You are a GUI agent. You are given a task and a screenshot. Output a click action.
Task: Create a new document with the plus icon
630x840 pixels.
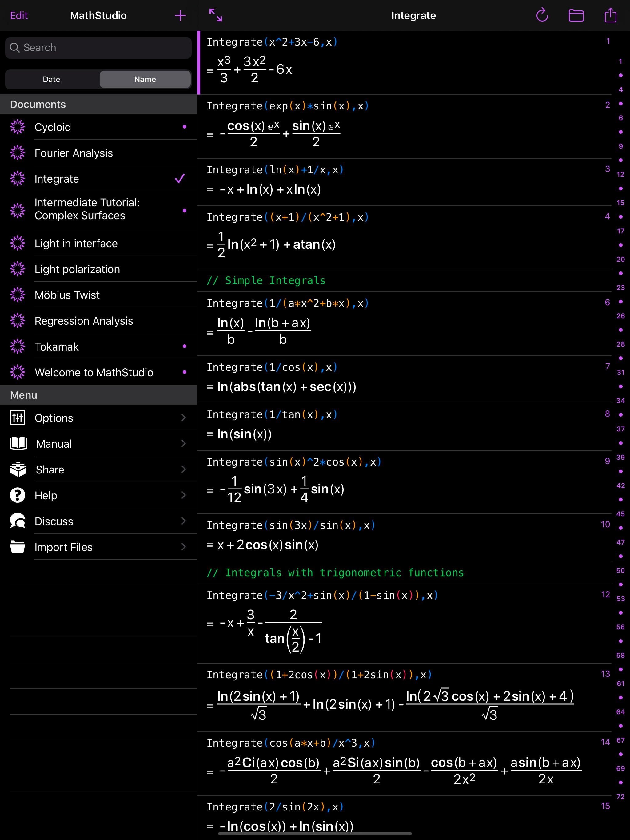tap(180, 16)
